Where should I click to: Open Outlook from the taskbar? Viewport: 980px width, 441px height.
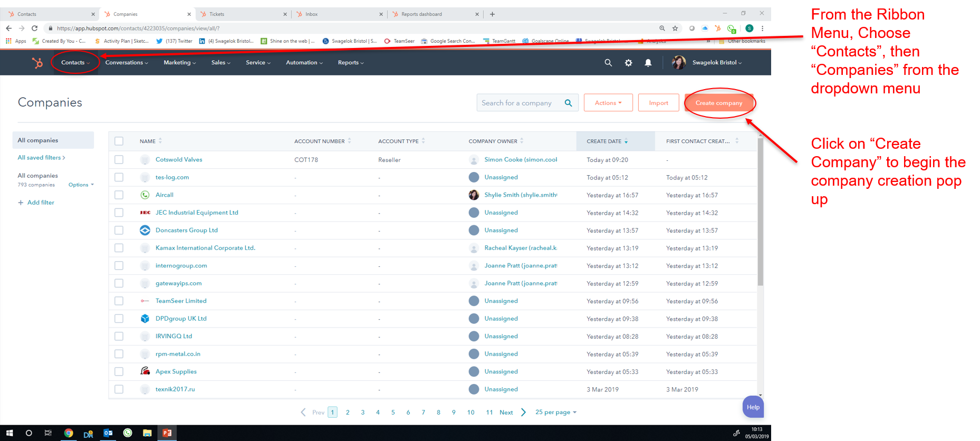(x=108, y=433)
